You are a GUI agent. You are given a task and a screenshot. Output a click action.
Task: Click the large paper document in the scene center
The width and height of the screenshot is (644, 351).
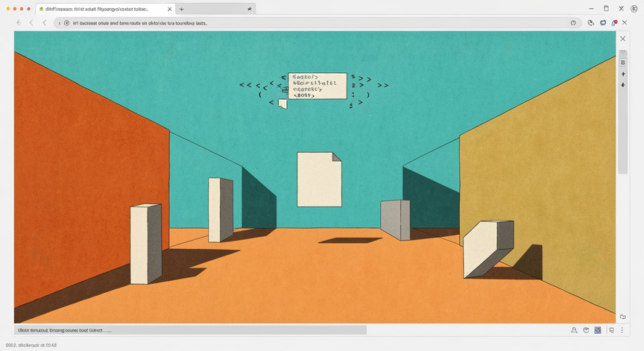(x=319, y=180)
